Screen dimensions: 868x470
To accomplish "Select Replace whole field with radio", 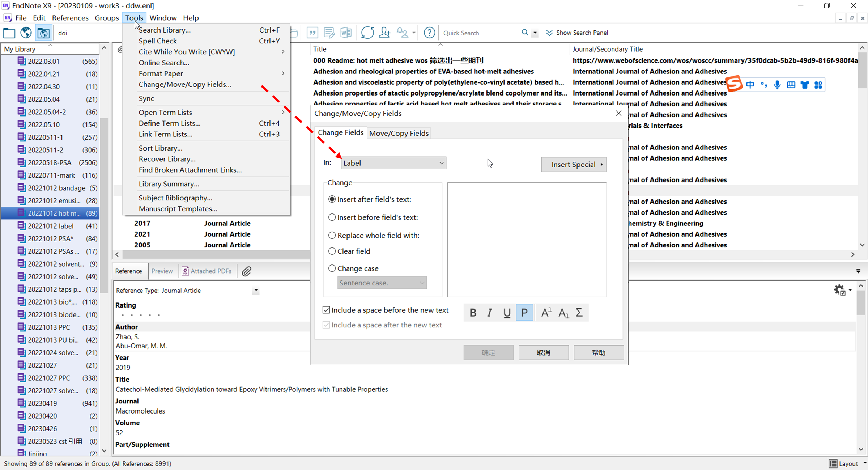I will click(x=332, y=236).
